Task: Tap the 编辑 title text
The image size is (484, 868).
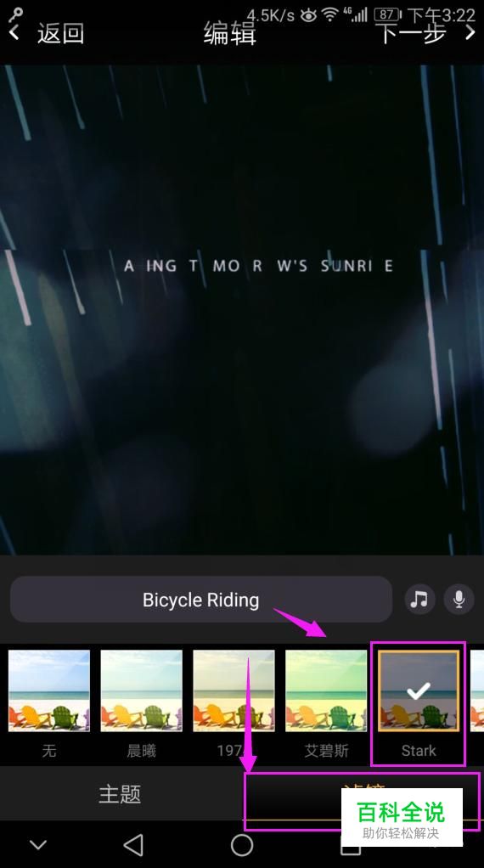Action: (229, 33)
